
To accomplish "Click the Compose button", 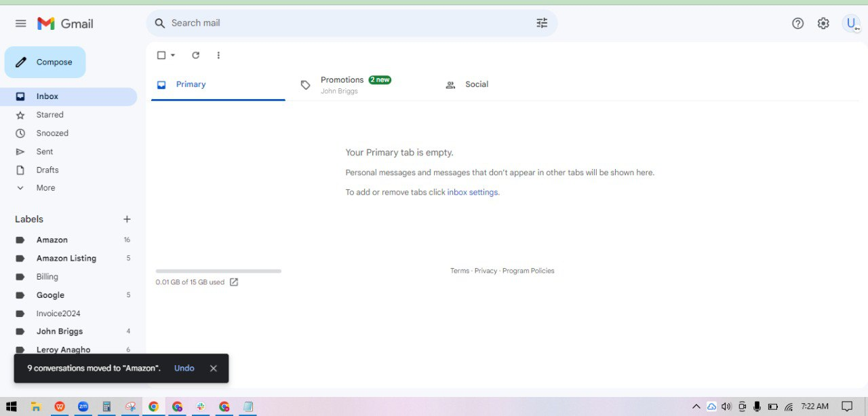I will [45, 62].
